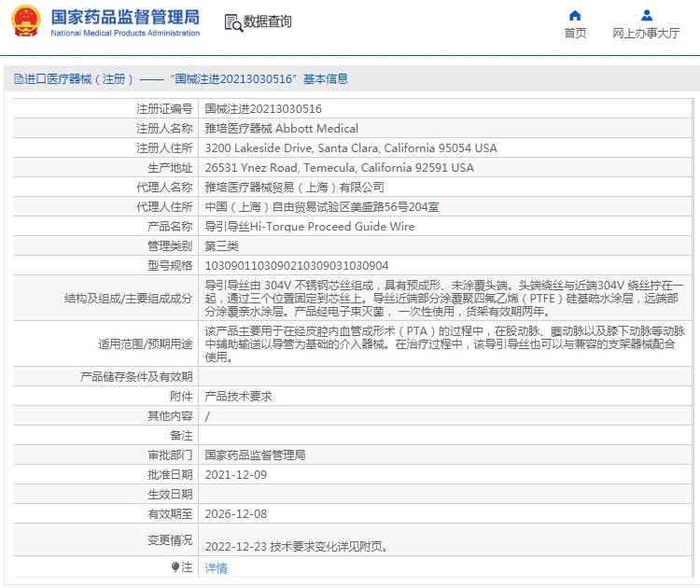700x588 pixels.
Task: Click the 数据查询 label
Action: tap(268, 21)
